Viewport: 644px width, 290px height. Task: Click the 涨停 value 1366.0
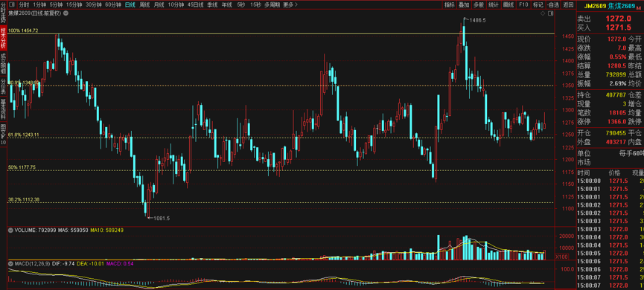click(617, 121)
